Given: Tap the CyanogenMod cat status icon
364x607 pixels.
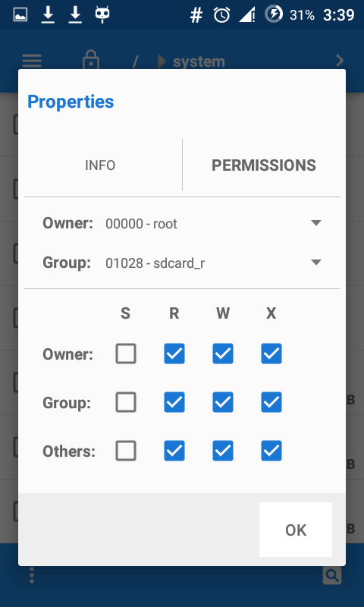Looking at the screenshot, I should pyautogui.click(x=102, y=14).
